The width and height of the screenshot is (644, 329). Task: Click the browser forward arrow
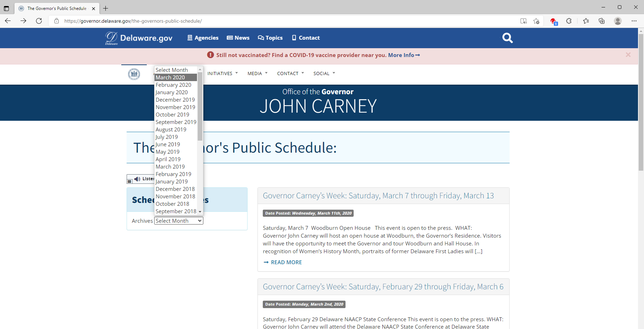tap(23, 21)
